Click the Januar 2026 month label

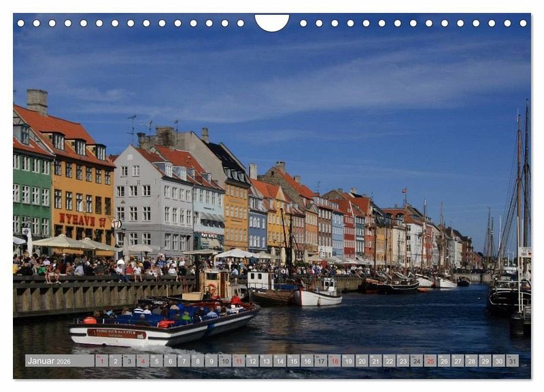coord(49,361)
